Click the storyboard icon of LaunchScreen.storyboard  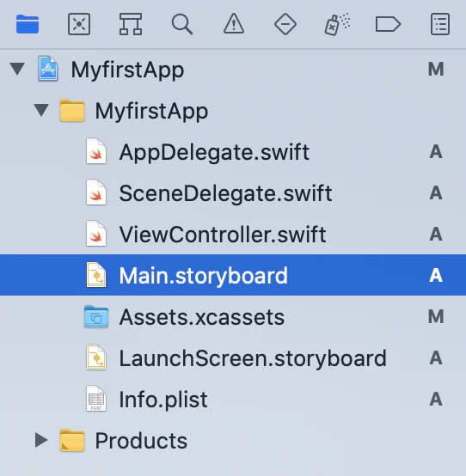[96, 357]
